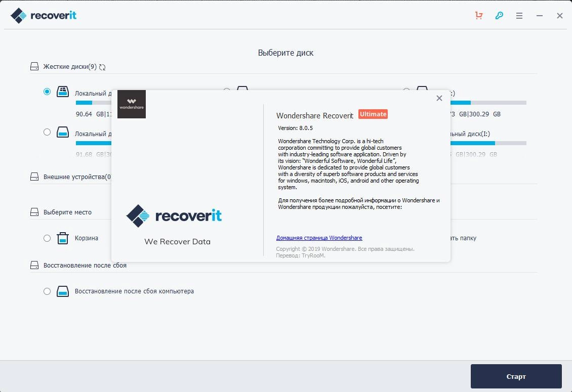Click the crash recovery section icon
Image resolution: width=572 pixels, height=392 pixels.
[x=34, y=265]
